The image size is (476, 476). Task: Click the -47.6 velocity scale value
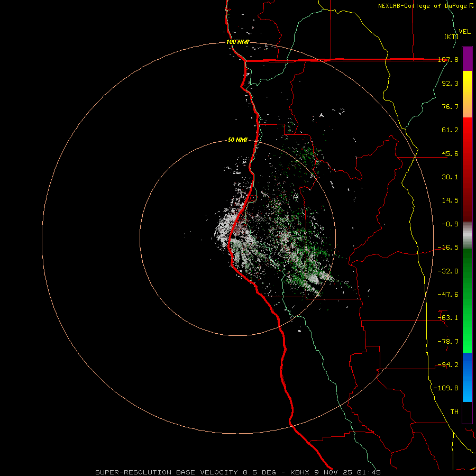click(x=448, y=295)
